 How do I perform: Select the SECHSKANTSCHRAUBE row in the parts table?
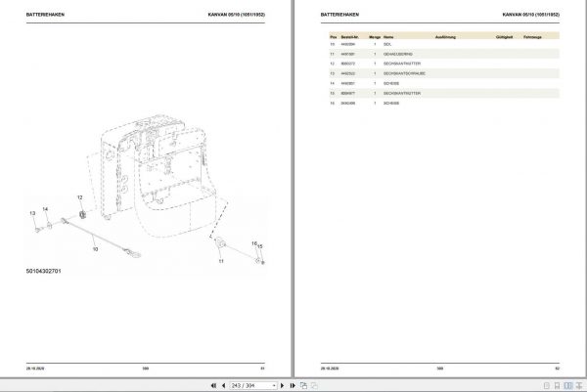pos(444,73)
